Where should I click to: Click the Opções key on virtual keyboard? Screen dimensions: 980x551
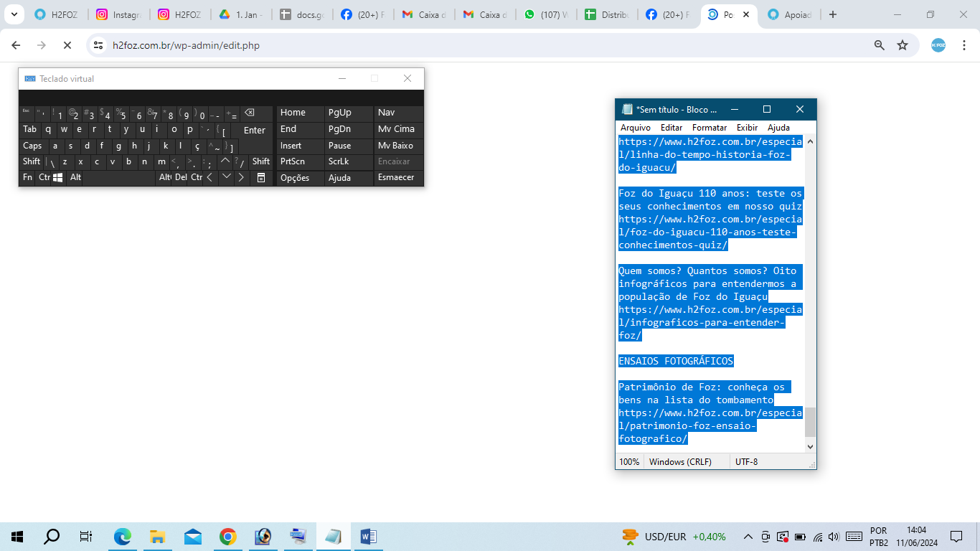tap(294, 178)
